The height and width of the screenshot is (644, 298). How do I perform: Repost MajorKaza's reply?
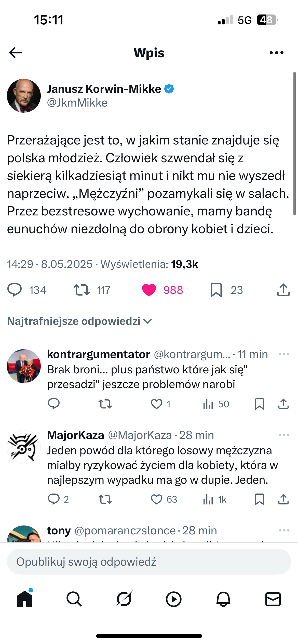click(x=105, y=499)
